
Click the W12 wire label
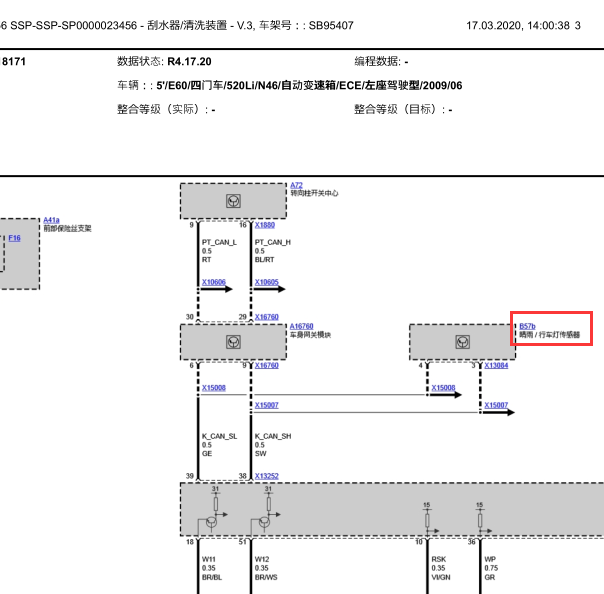point(262,559)
